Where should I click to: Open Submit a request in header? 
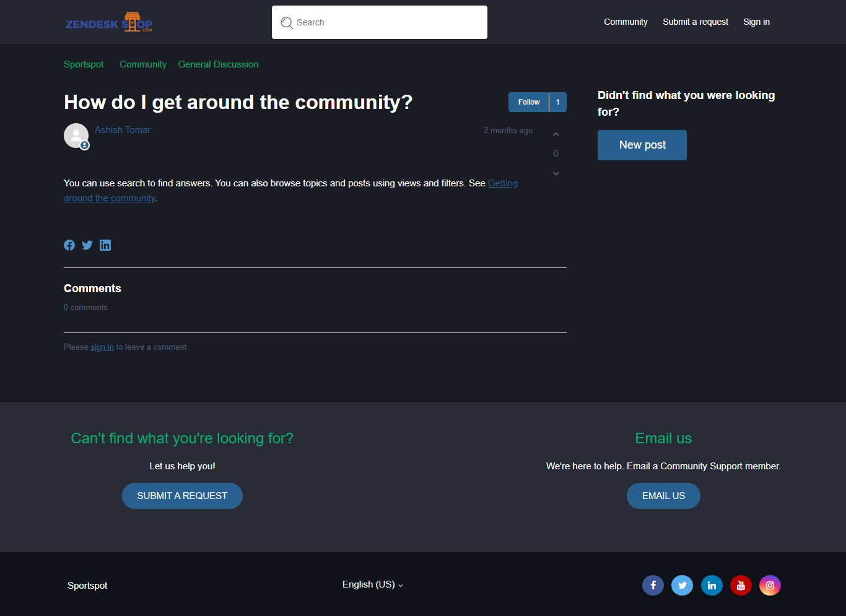point(696,22)
